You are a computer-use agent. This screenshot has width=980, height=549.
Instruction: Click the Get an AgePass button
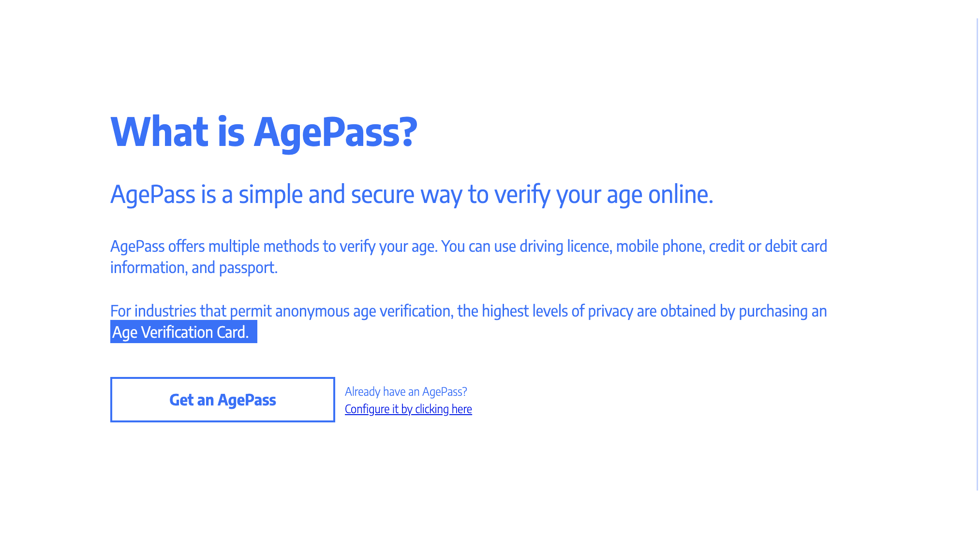pos(223,400)
